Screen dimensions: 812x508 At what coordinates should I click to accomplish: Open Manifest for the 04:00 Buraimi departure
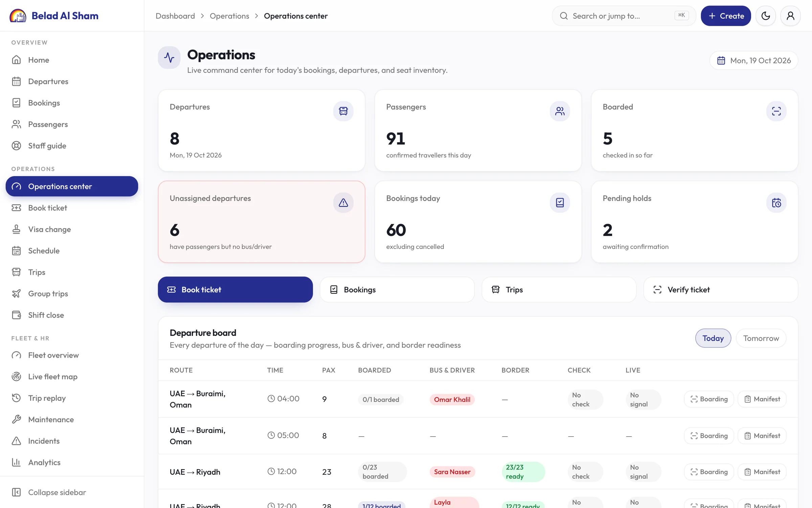(762, 399)
